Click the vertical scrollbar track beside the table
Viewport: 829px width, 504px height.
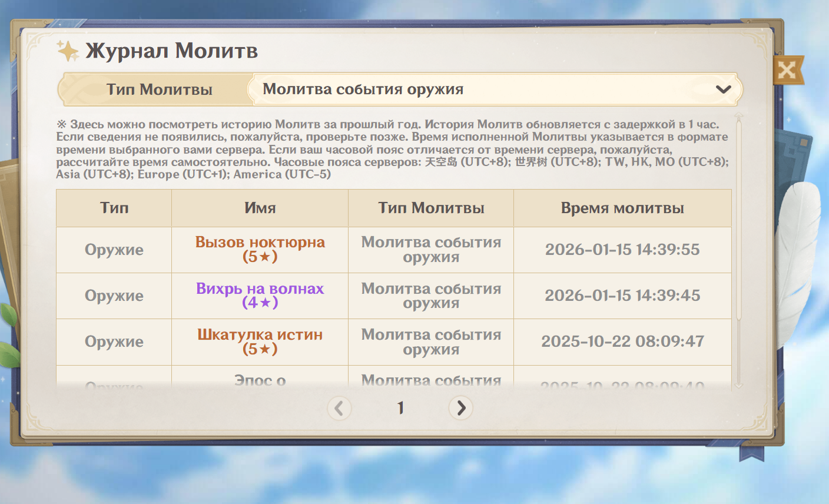pos(739,247)
